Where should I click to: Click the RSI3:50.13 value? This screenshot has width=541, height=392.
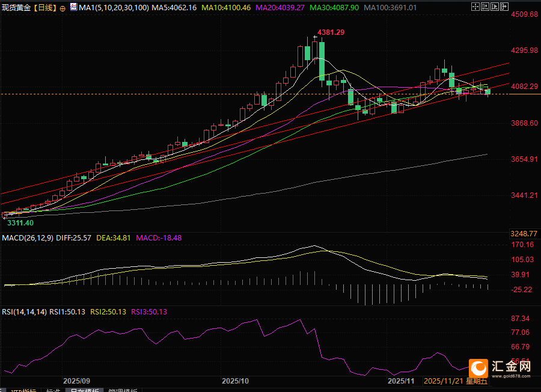[x=149, y=312]
